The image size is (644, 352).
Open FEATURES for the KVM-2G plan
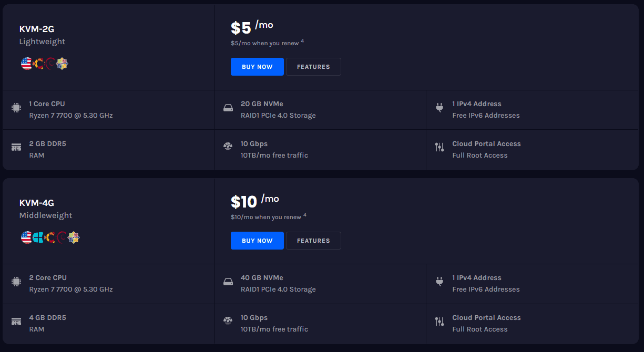(313, 67)
